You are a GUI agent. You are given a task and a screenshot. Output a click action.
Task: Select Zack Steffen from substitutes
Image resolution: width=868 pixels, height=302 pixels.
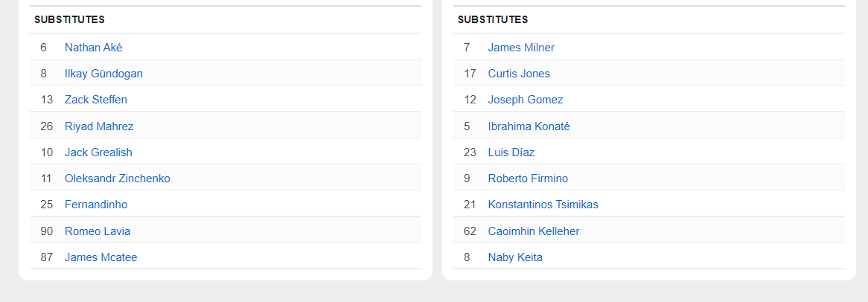(95, 100)
